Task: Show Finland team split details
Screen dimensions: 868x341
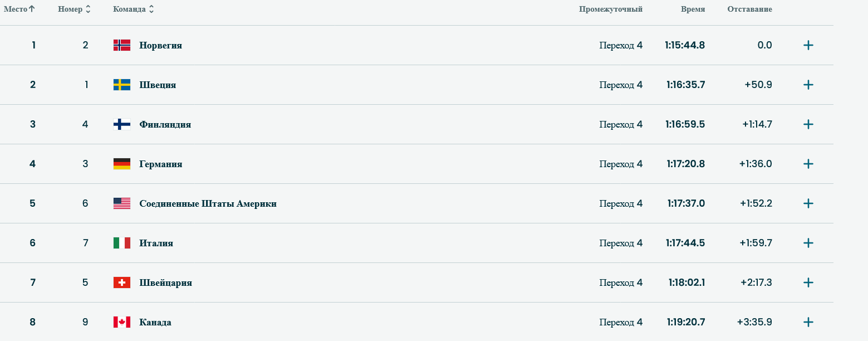Action: (x=808, y=124)
